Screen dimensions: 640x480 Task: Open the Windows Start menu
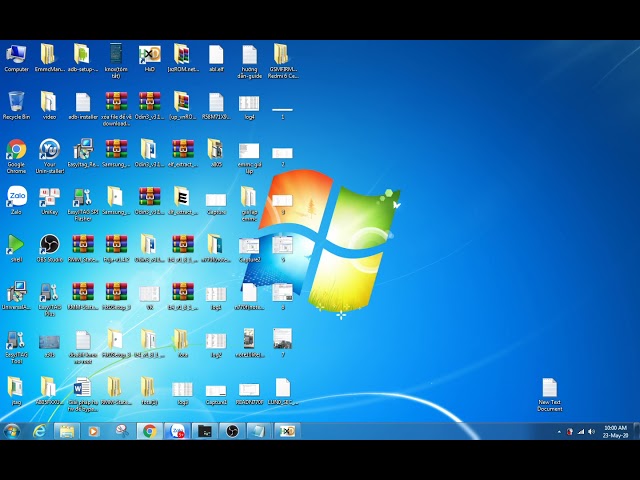(12, 431)
